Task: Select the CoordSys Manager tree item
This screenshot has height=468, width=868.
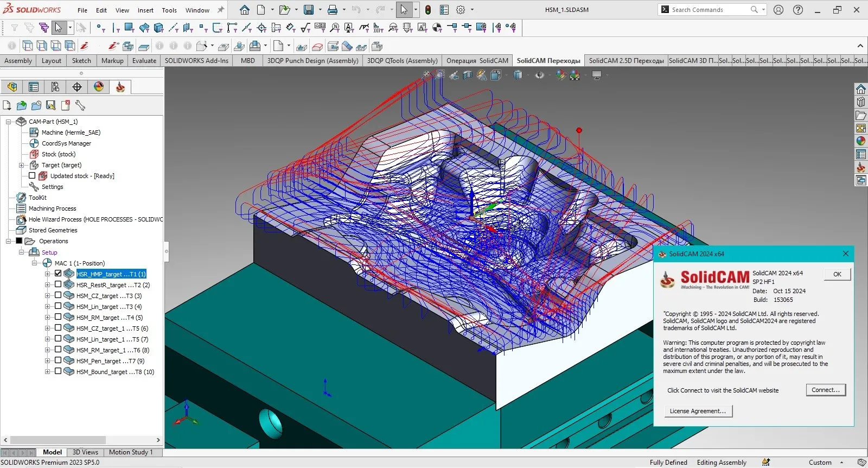Action: pyautogui.click(x=66, y=143)
